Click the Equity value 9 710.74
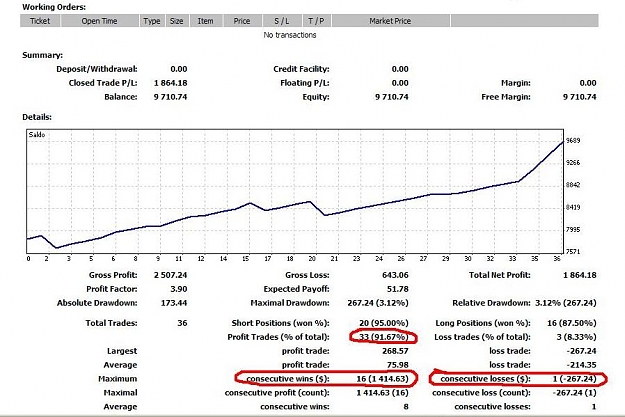 (x=392, y=97)
